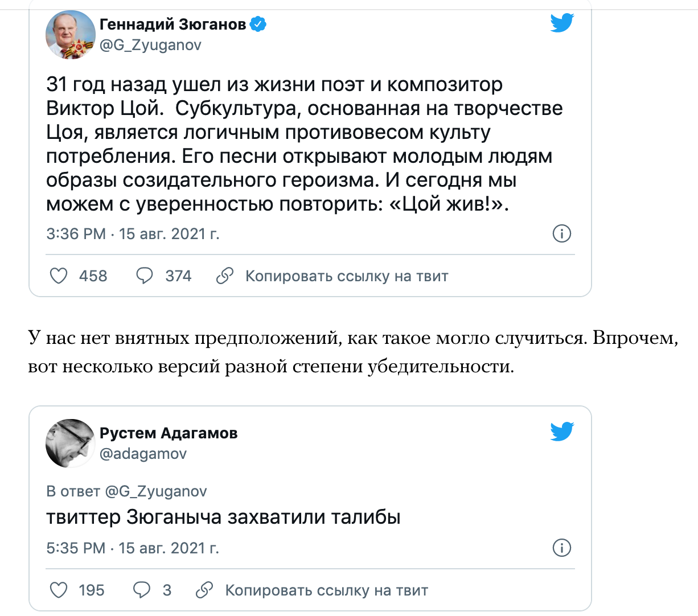Click the Twitter bird icon in Zyuganov's tweet
Screen dimensions: 698x616
tap(562, 23)
